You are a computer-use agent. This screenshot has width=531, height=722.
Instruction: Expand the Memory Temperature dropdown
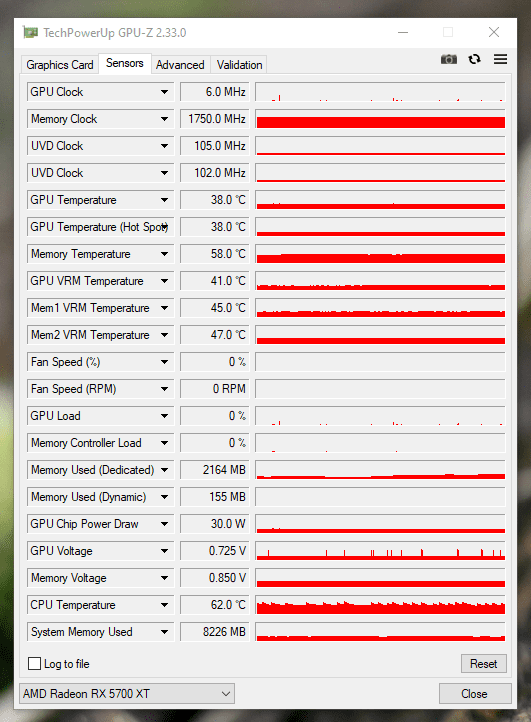click(x=164, y=254)
